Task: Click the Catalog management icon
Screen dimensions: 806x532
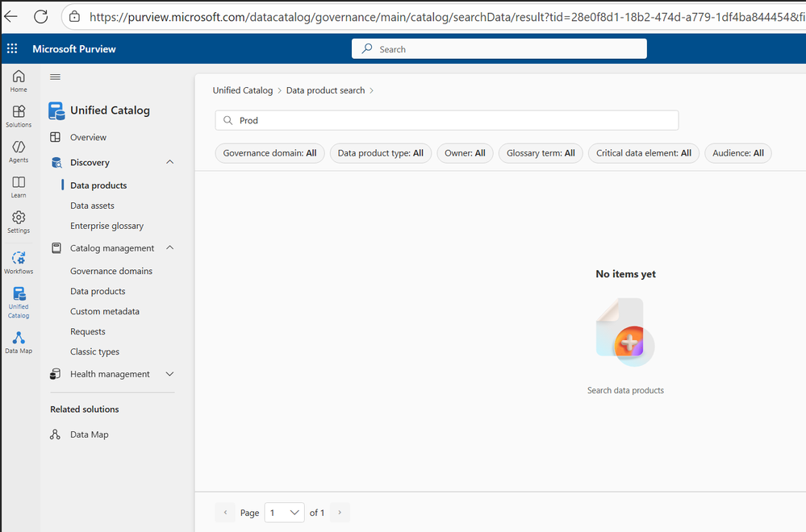Action: [56, 248]
